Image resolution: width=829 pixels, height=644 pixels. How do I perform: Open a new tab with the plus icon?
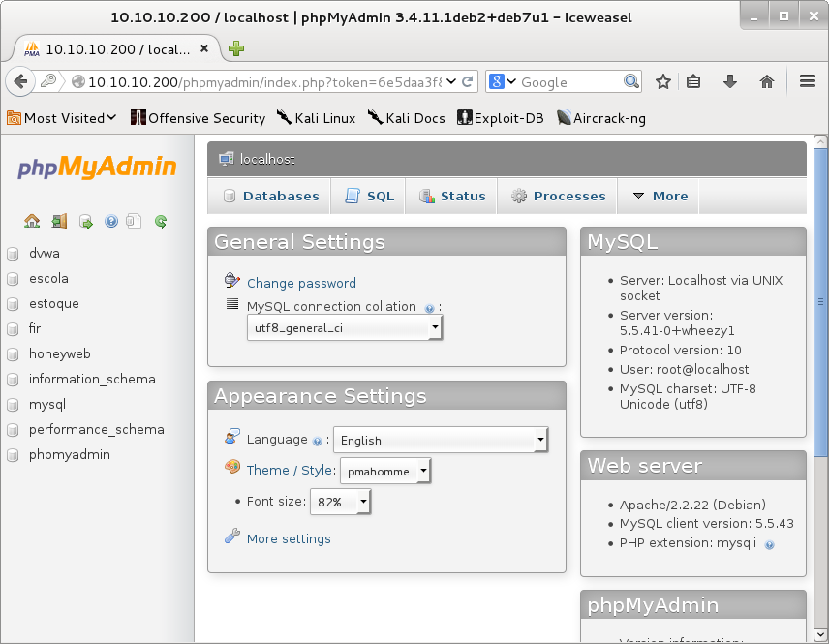(235, 48)
